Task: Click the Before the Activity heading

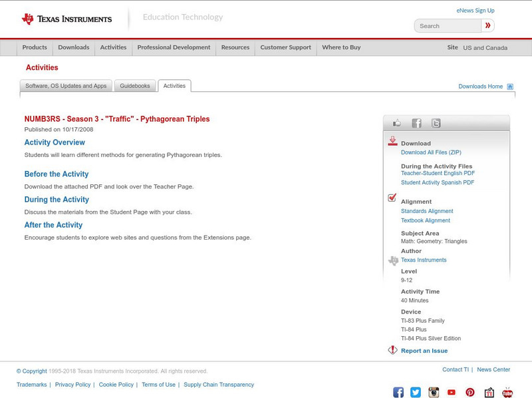Action: [57, 174]
